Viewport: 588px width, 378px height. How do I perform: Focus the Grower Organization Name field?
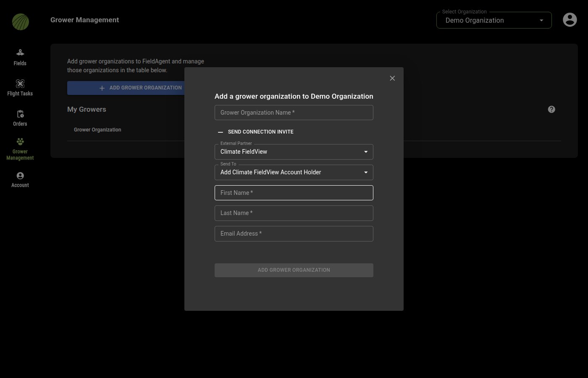tap(294, 113)
